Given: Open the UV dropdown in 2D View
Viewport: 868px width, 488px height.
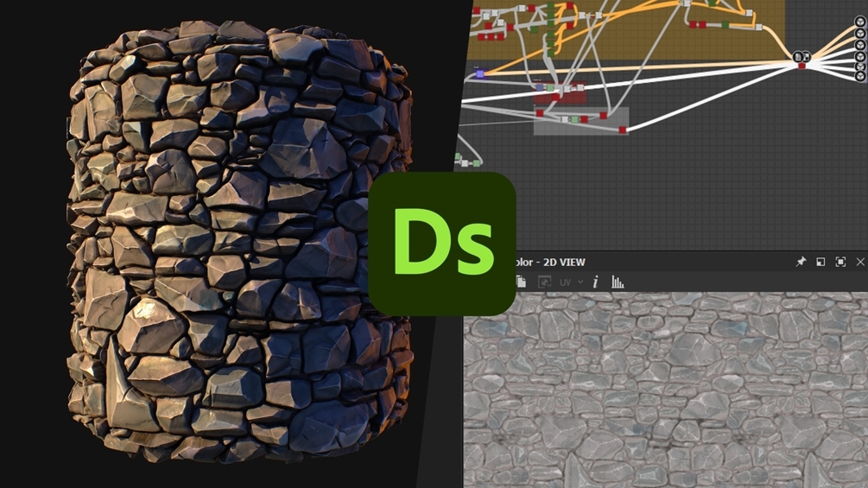Looking at the screenshot, I should (571, 282).
